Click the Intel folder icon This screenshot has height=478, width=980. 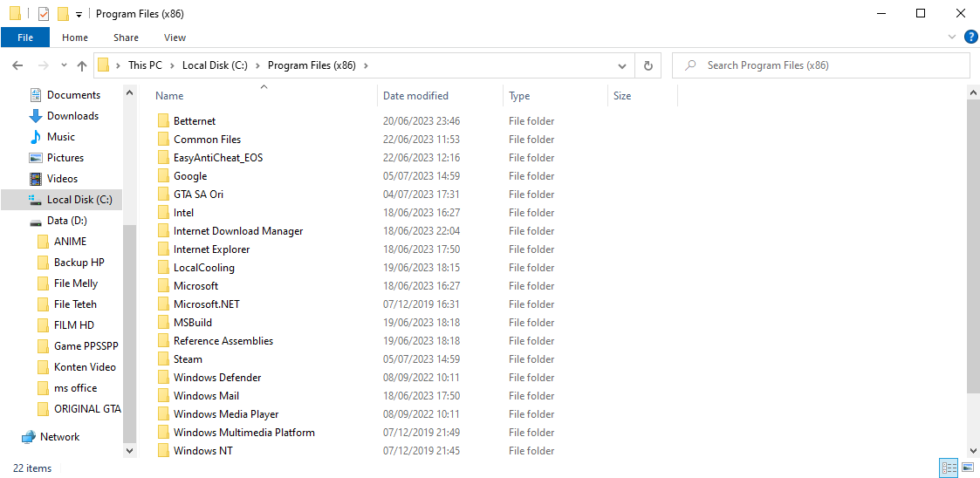coord(163,213)
